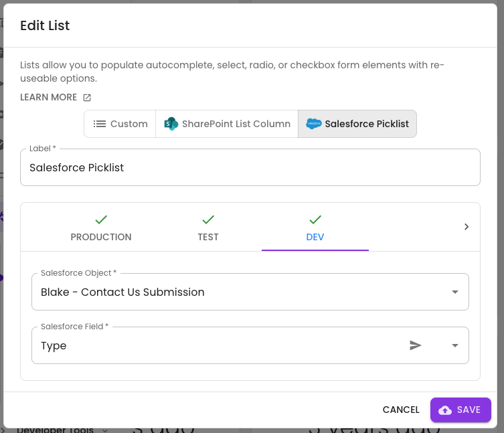
Task: Select the Custom list type
Action: pos(120,124)
